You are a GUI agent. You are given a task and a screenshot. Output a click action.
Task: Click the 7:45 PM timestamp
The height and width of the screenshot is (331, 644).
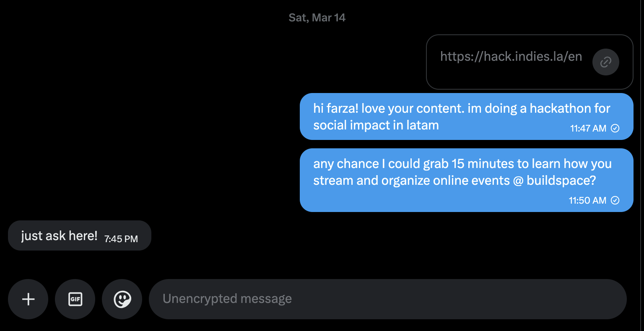[121, 239]
